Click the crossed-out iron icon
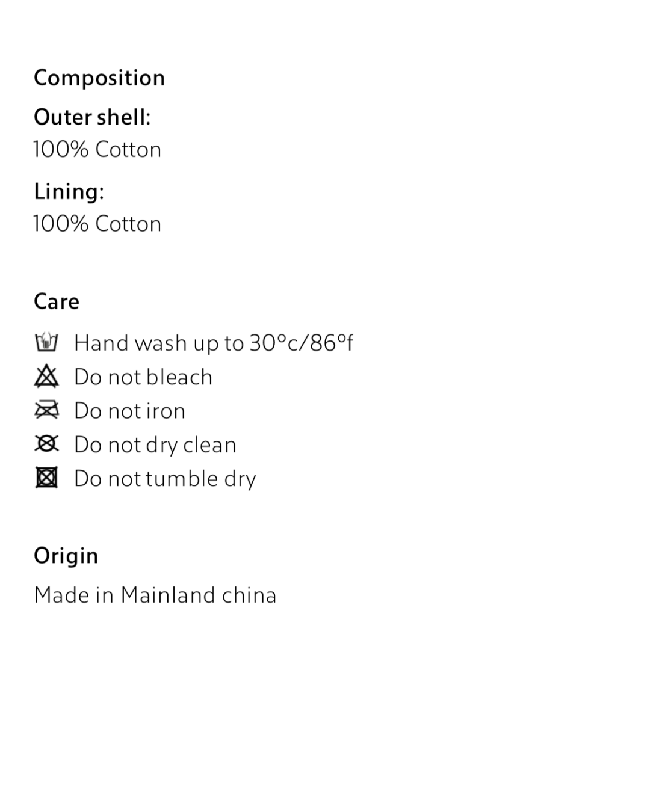Screen dimensions: 650x812 (x=46, y=411)
